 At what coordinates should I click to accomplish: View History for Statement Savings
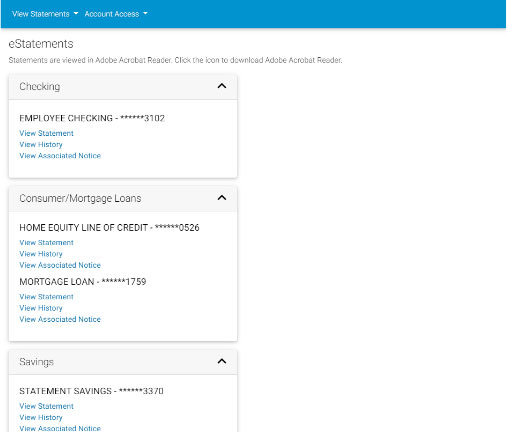[41, 417]
